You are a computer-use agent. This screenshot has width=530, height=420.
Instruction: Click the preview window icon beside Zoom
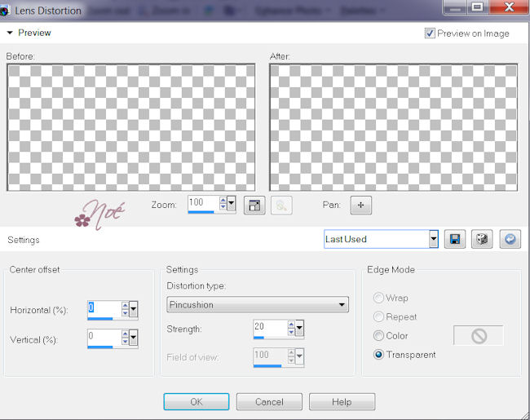[255, 206]
